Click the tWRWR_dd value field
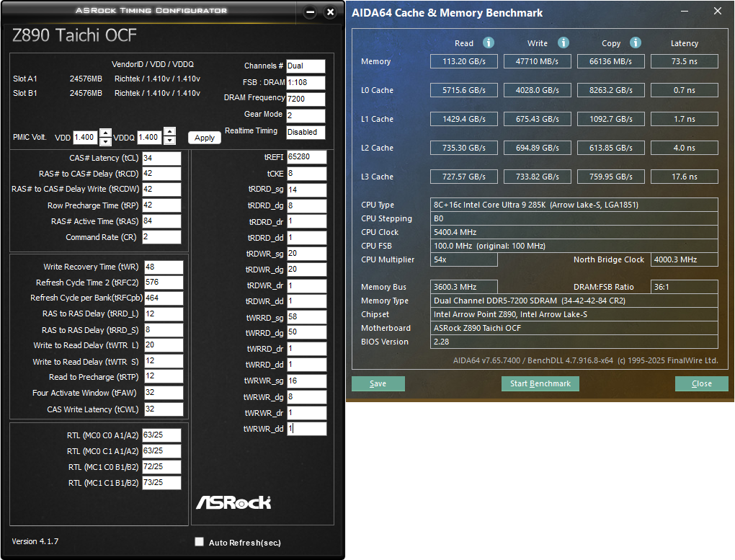The height and width of the screenshot is (560, 735). coord(306,428)
